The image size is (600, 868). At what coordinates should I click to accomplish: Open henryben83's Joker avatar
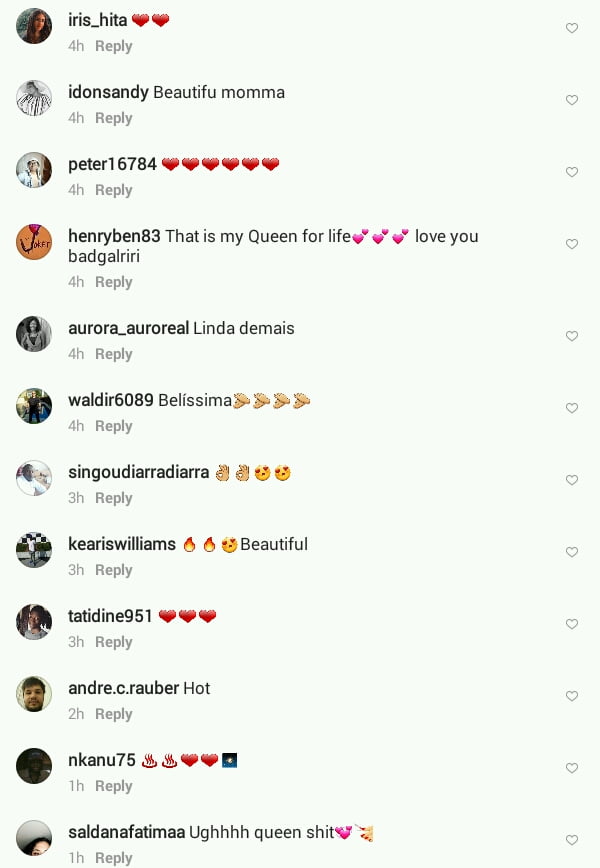click(x=34, y=242)
